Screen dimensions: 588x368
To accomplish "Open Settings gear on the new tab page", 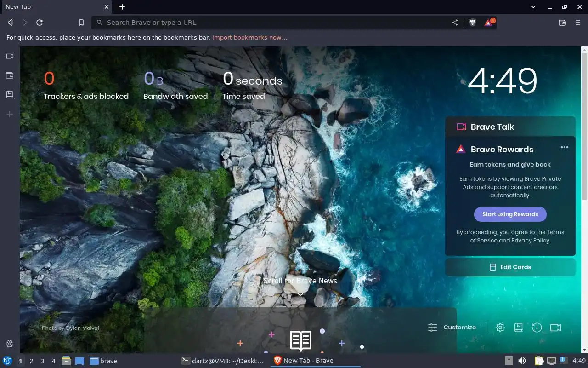I will coord(500,328).
